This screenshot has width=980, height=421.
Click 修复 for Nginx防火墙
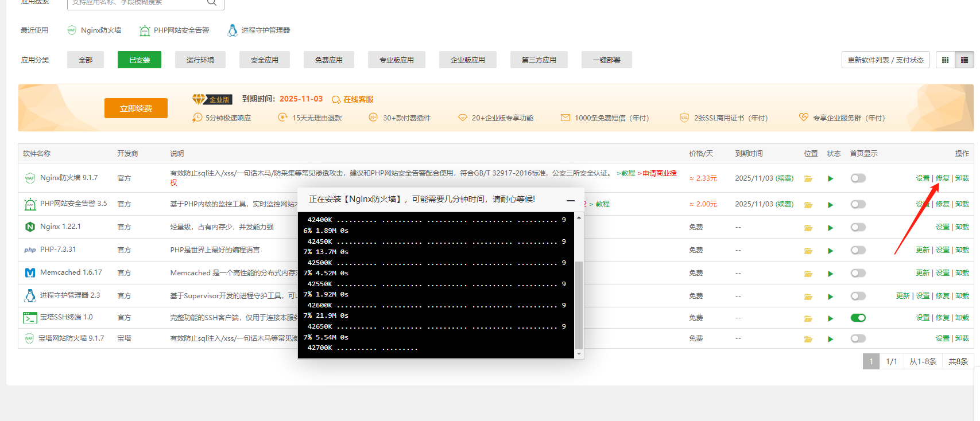click(943, 178)
